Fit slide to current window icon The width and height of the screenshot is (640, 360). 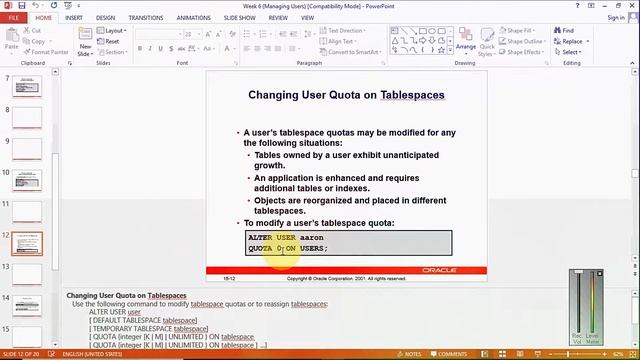[x=632, y=354]
